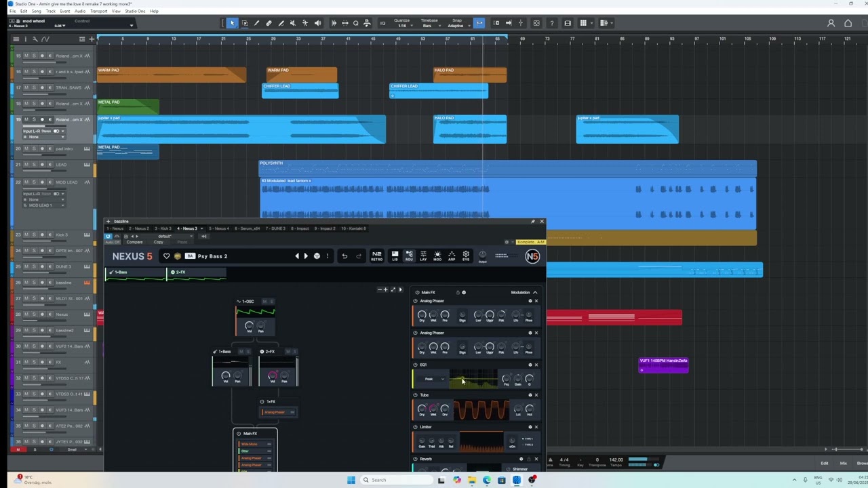Open the Mix view button
Image resolution: width=868 pixels, height=488 pixels.
pyautogui.click(x=844, y=463)
